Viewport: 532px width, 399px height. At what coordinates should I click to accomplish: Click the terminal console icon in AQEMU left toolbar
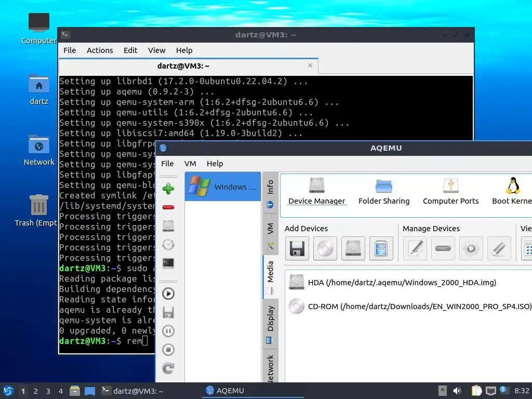pos(168,263)
